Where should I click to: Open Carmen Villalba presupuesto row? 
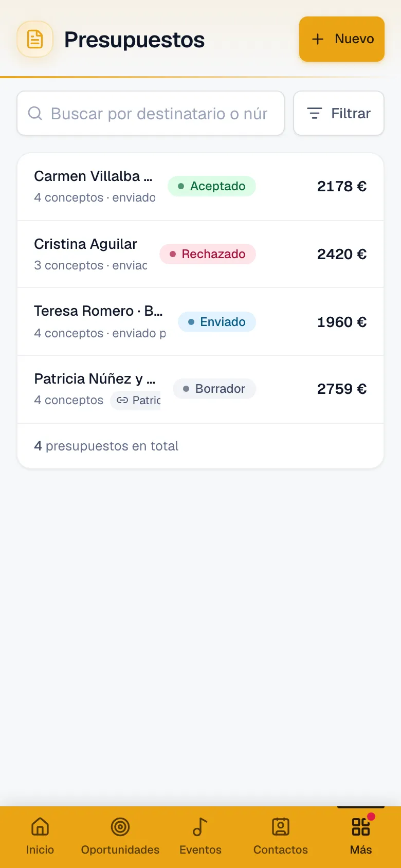tap(200, 187)
